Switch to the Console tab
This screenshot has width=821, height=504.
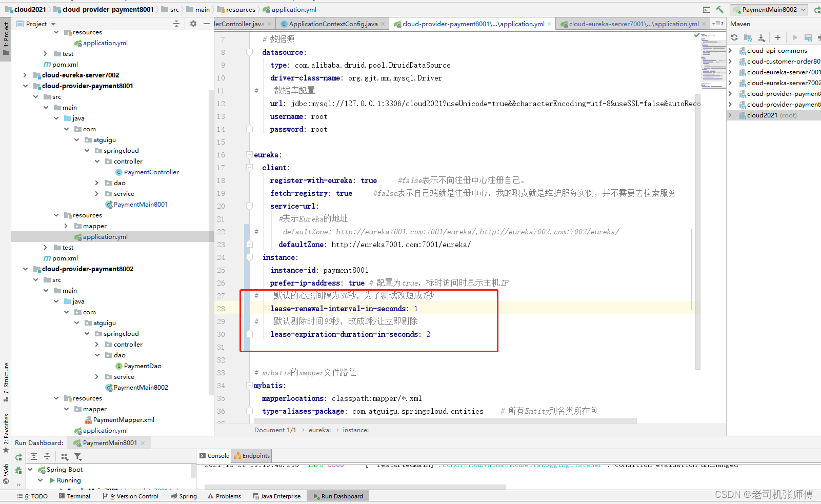point(214,456)
